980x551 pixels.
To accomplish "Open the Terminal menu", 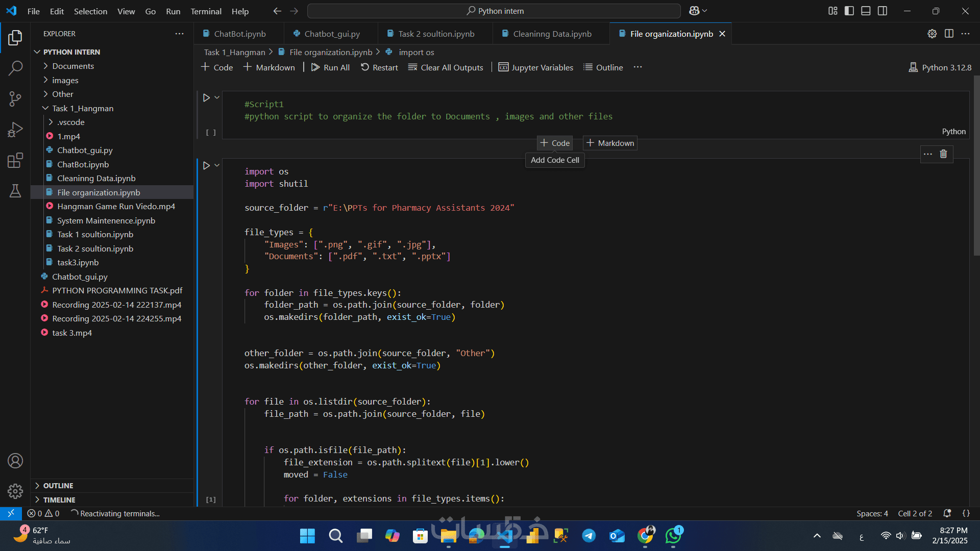I will [x=206, y=11].
